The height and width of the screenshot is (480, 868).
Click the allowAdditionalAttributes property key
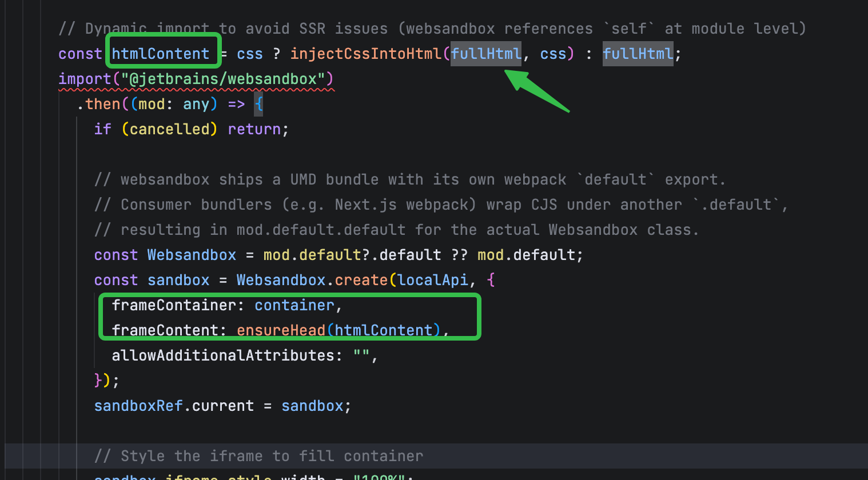tap(223, 355)
